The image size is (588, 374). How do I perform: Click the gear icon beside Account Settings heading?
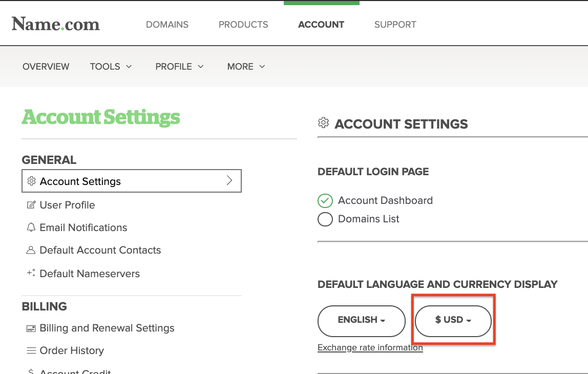pyautogui.click(x=323, y=122)
